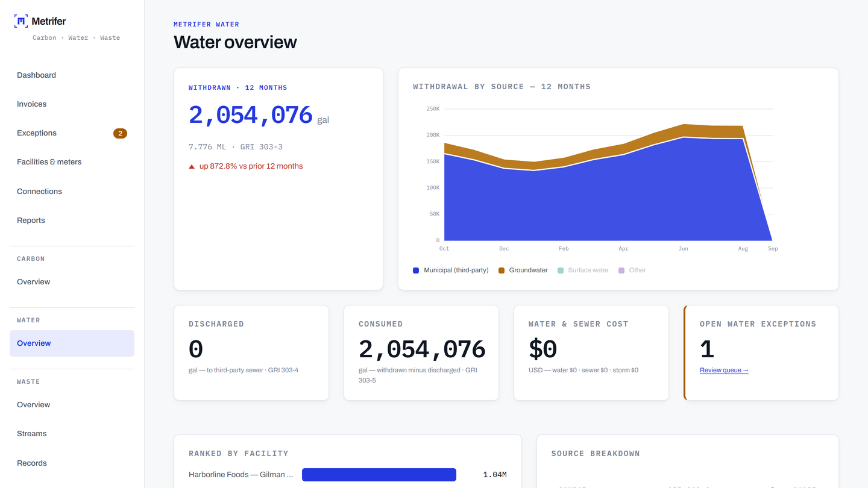
Task: Click the Consumed value 2,054,076
Action: [422, 349]
